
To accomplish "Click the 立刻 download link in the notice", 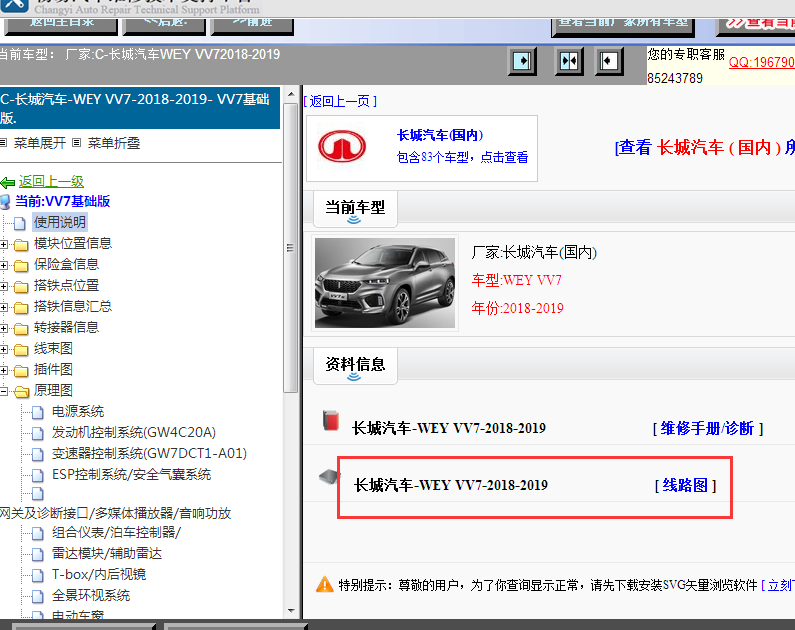I will (778, 585).
